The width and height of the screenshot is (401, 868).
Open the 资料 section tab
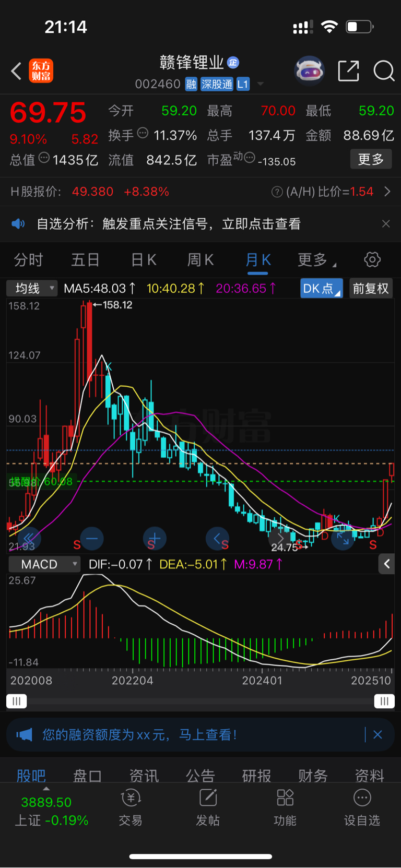click(369, 776)
